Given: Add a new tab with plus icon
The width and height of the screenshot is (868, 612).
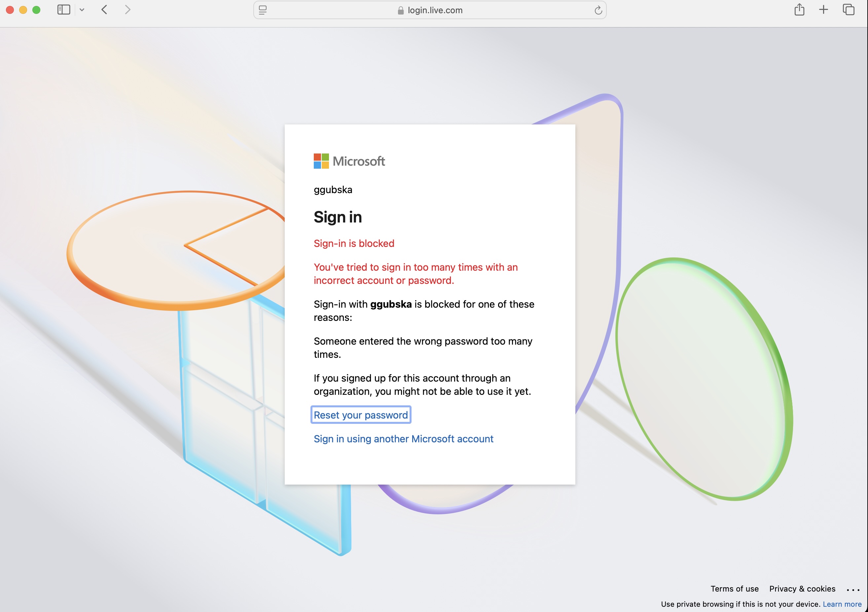Looking at the screenshot, I should pos(823,10).
